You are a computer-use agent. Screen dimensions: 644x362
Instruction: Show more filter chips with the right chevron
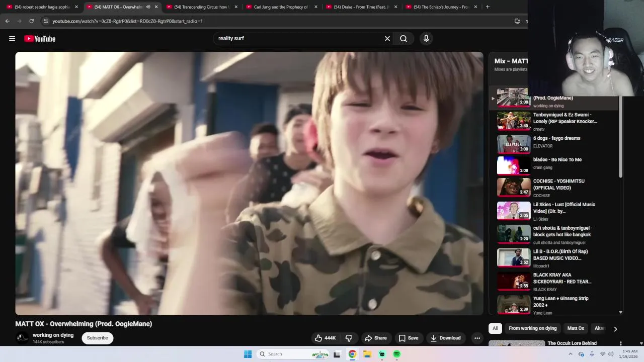615,329
